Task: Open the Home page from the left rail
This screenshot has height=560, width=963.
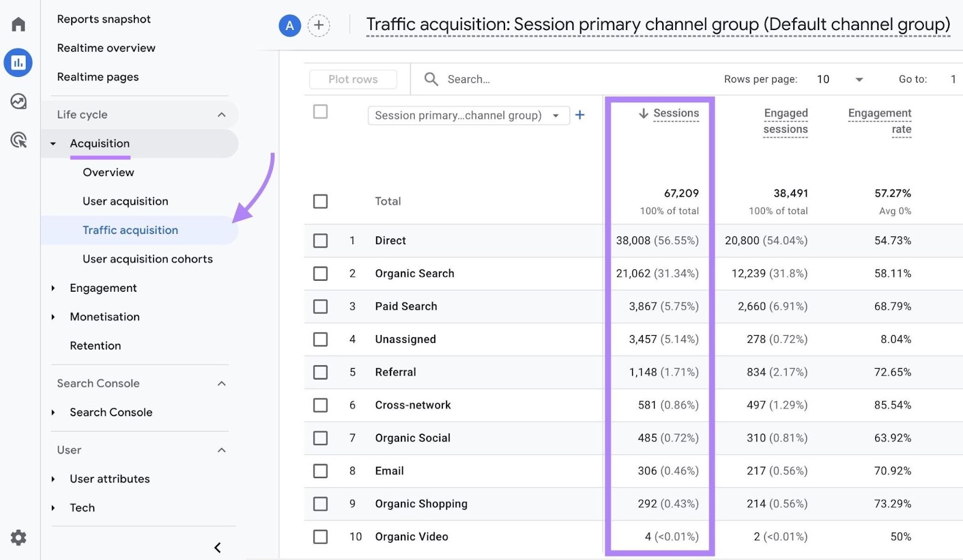Action: 18,24
